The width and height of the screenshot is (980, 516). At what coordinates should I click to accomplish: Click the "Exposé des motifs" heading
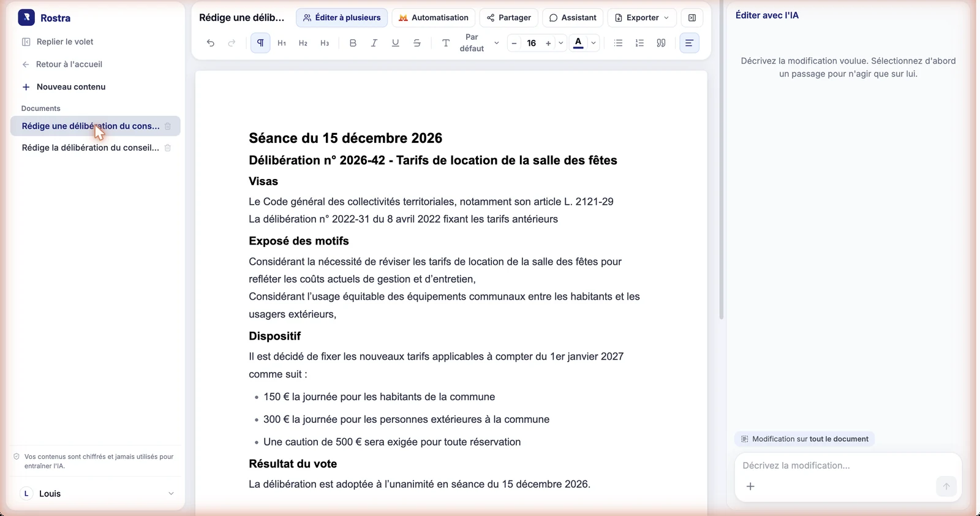pyautogui.click(x=299, y=241)
